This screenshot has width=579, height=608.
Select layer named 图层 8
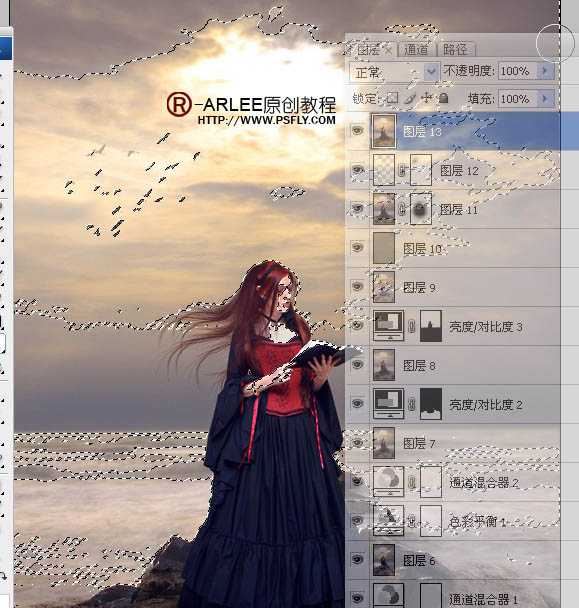click(x=419, y=366)
